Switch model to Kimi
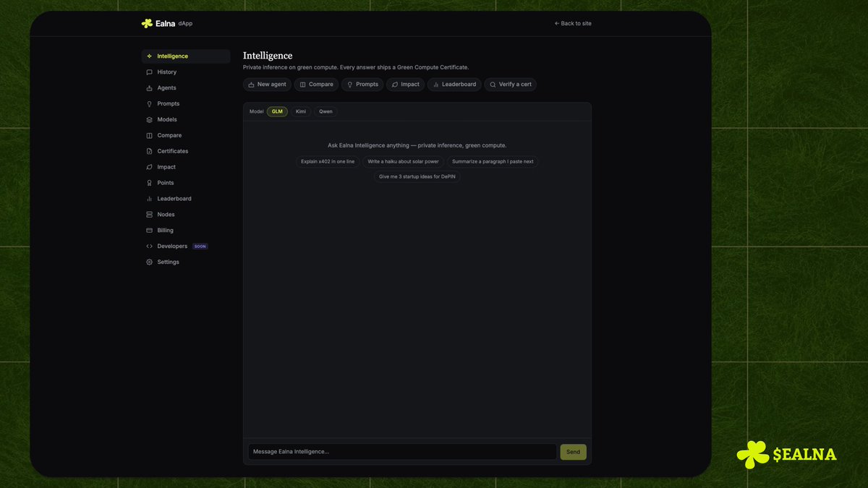868x488 pixels. coord(301,111)
